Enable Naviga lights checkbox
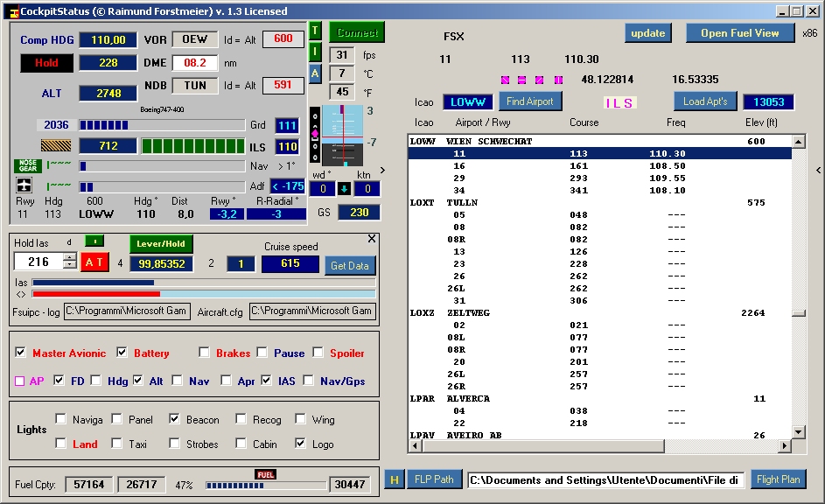Screen dimensions: 825x504 coord(61,418)
